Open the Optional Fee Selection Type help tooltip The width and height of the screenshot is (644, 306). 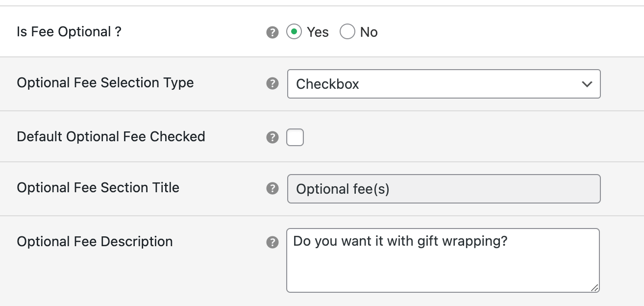click(272, 84)
